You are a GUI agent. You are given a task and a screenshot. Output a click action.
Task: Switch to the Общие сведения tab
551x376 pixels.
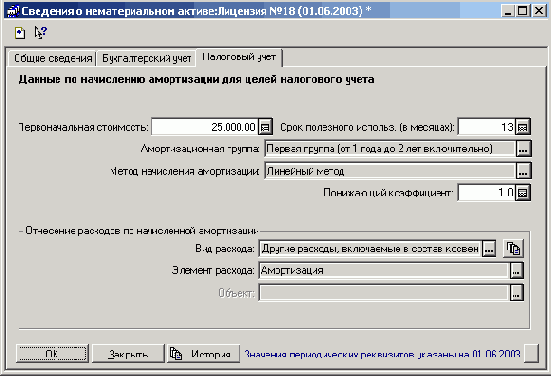[x=53, y=58]
